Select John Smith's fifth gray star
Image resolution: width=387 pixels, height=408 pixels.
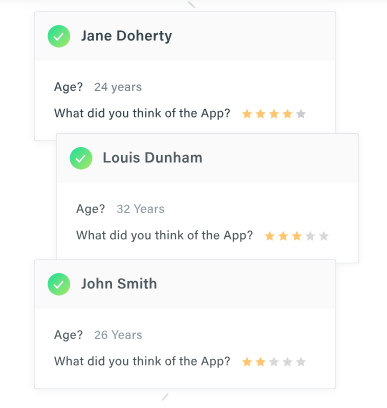tap(301, 362)
